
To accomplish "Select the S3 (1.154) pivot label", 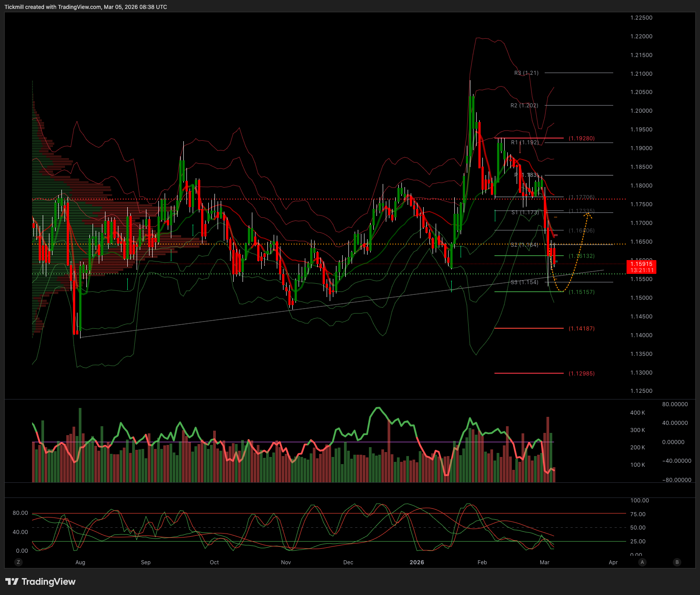I will tap(524, 282).
